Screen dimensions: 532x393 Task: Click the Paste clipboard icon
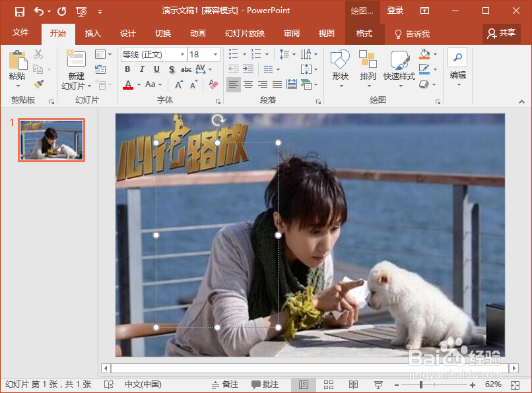coord(18,60)
